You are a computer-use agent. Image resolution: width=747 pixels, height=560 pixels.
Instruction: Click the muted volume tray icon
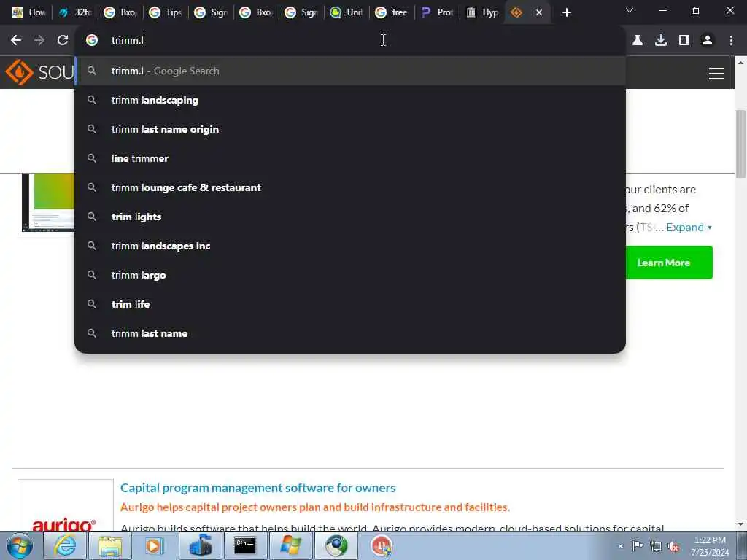point(673,547)
